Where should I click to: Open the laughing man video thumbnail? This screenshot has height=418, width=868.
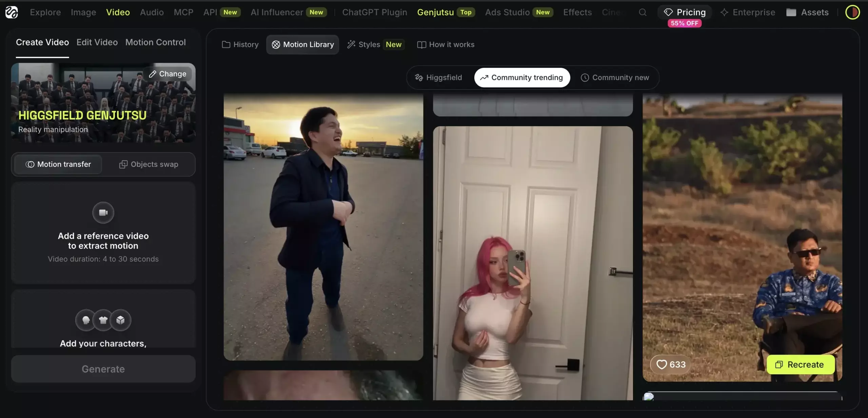pyautogui.click(x=323, y=227)
